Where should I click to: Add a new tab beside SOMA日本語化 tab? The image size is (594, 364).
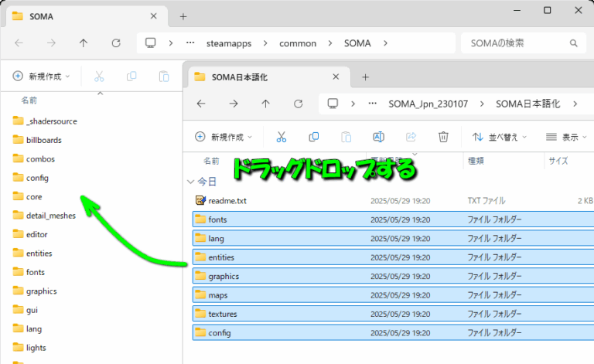(x=366, y=77)
